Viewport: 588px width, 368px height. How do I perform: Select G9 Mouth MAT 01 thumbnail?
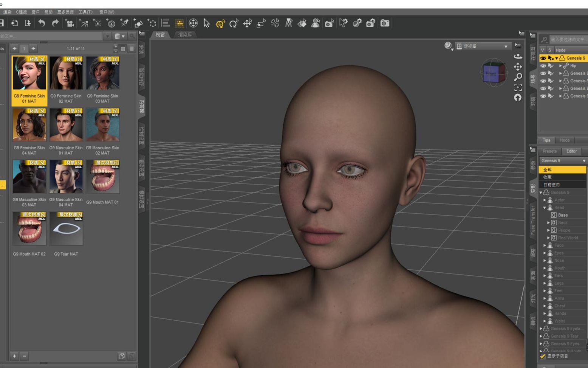click(x=102, y=177)
